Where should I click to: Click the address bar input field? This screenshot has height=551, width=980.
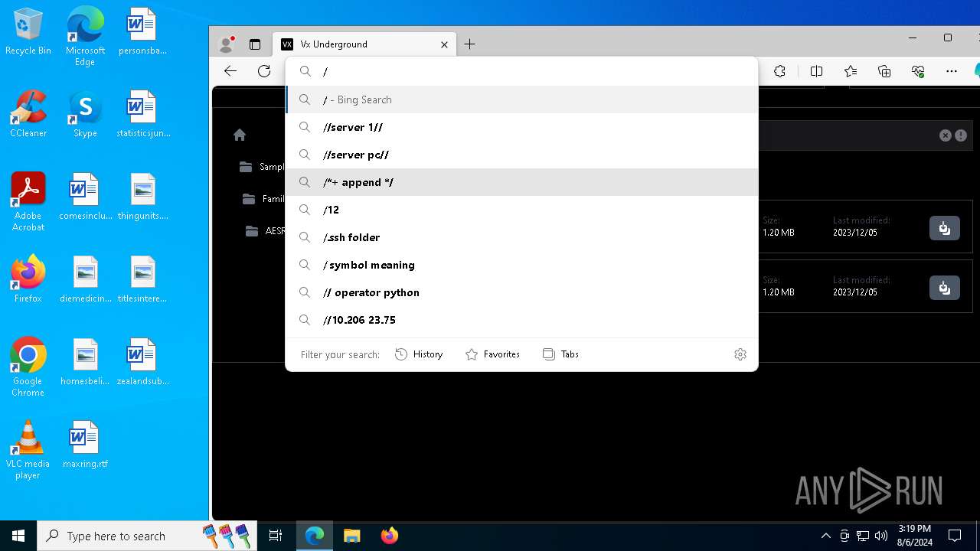point(521,71)
